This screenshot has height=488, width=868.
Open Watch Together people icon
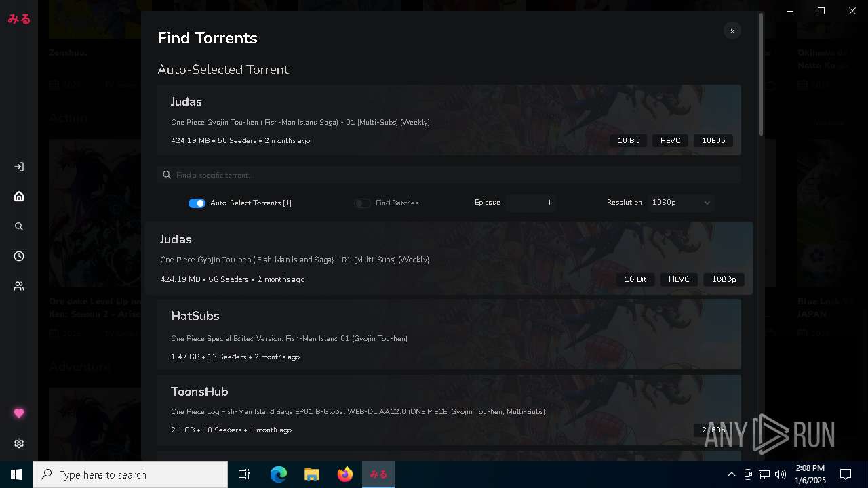click(x=19, y=286)
